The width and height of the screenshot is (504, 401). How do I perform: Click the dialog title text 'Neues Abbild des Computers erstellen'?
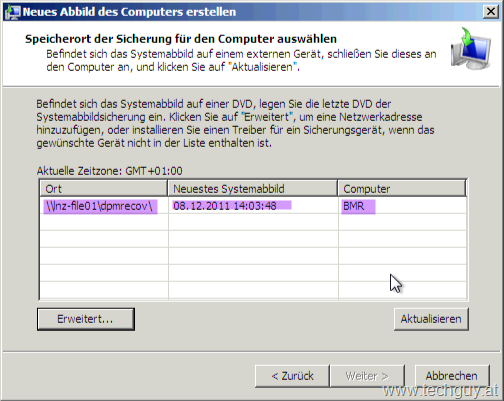tap(129, 12)
